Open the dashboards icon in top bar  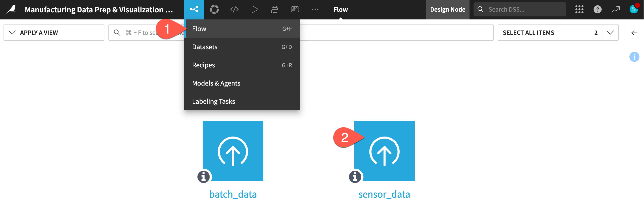pos(295,10)
